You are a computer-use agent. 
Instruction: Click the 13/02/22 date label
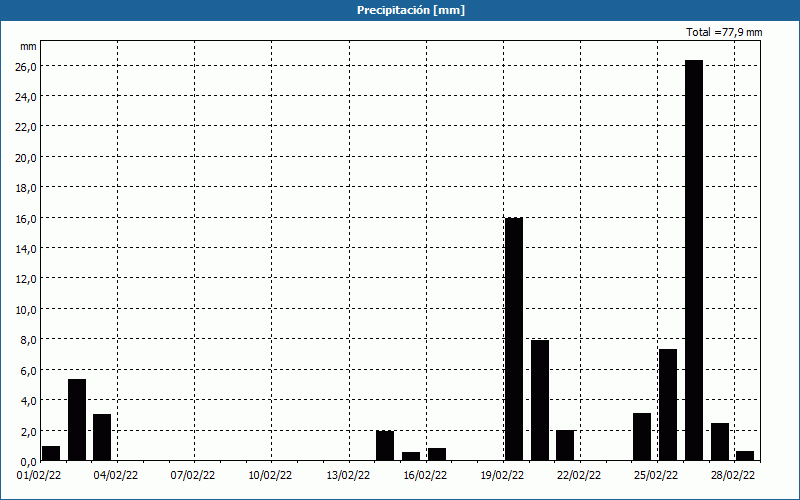(x=348, y=476)
